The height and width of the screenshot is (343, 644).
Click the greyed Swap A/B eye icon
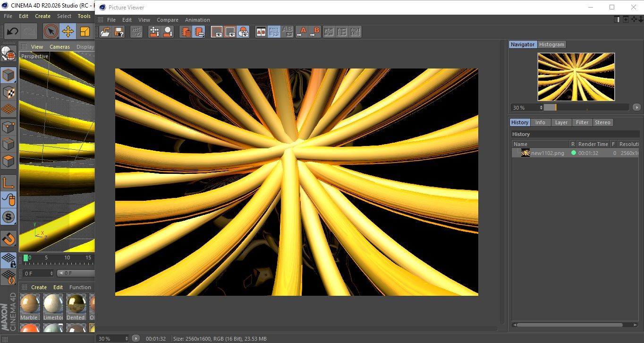click(x=287, y=32)
